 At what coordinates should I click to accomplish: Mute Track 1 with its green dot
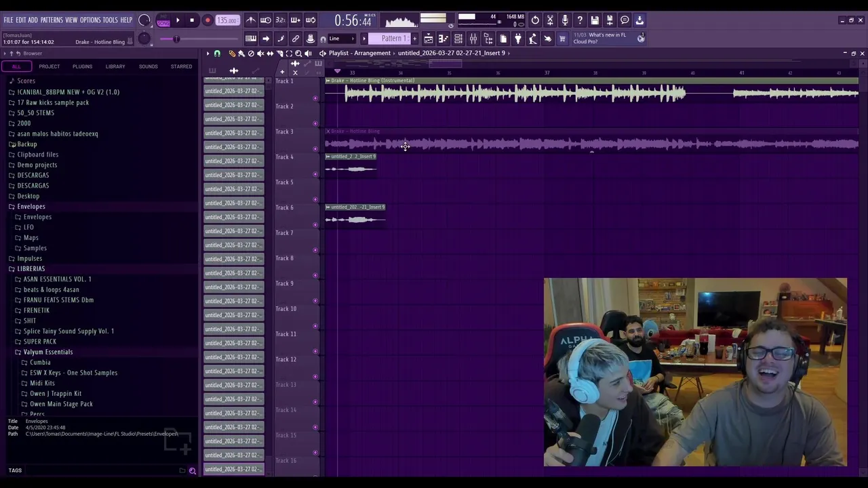click(315, 98)
